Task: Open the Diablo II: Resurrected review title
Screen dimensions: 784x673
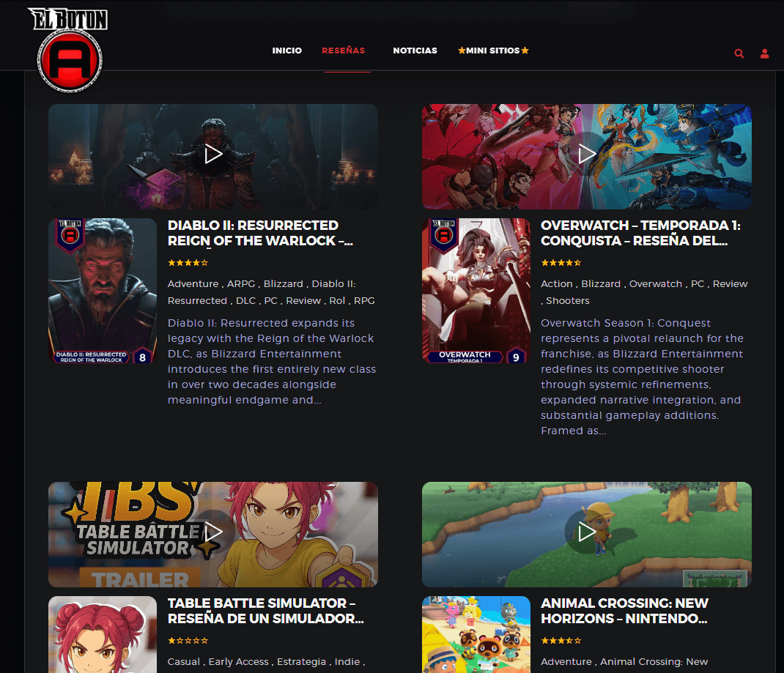Action: click(x=253, y=233)
